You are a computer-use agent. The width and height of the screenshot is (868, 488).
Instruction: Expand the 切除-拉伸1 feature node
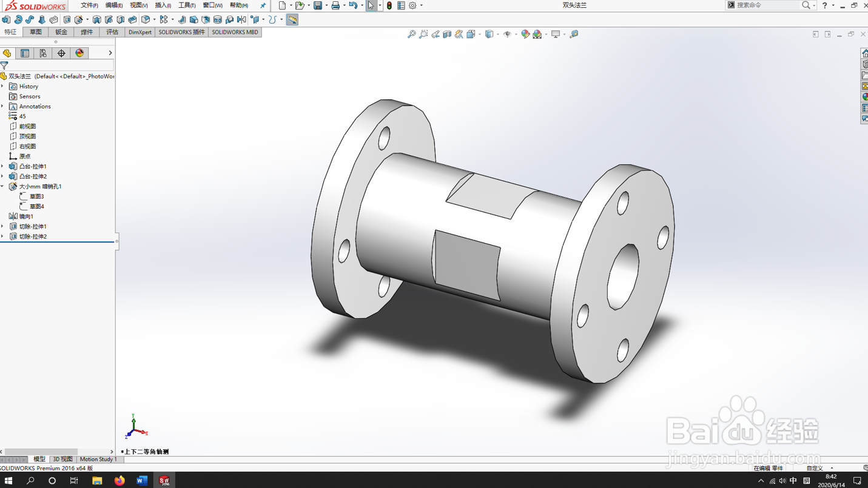[2, 226]
